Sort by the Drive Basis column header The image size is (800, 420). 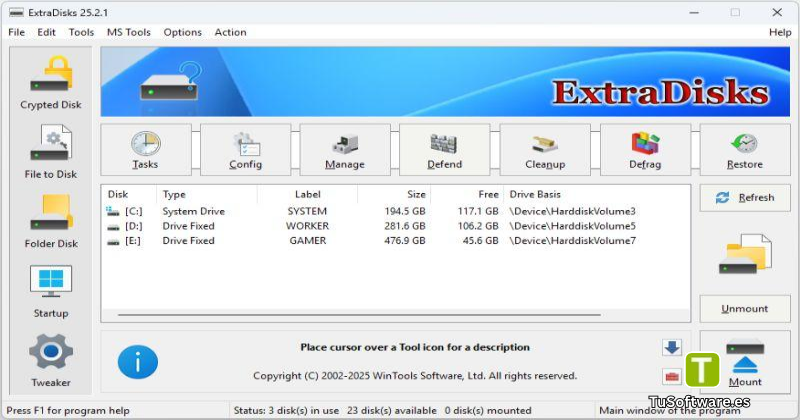[x=535, y=194]
